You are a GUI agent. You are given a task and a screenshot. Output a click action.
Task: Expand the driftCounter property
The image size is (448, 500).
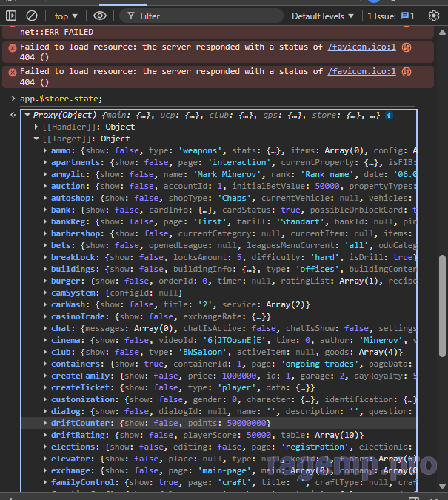pos(45,423)
